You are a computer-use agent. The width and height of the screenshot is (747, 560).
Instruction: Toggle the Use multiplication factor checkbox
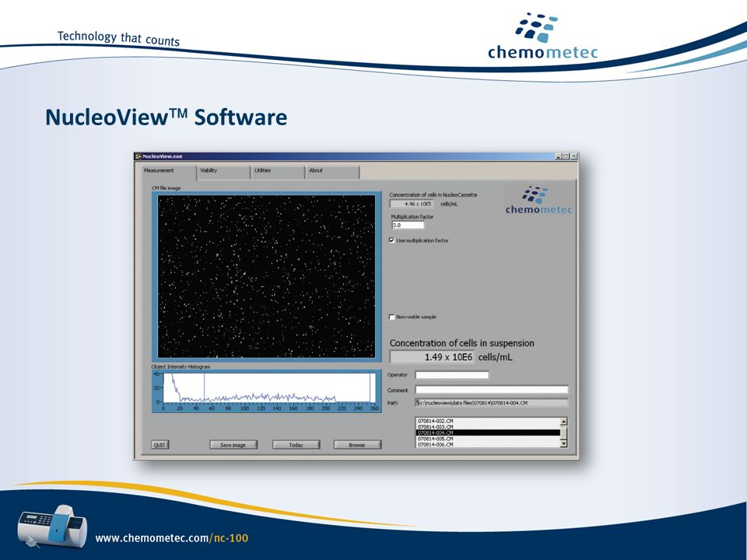[x=392, y=240]
